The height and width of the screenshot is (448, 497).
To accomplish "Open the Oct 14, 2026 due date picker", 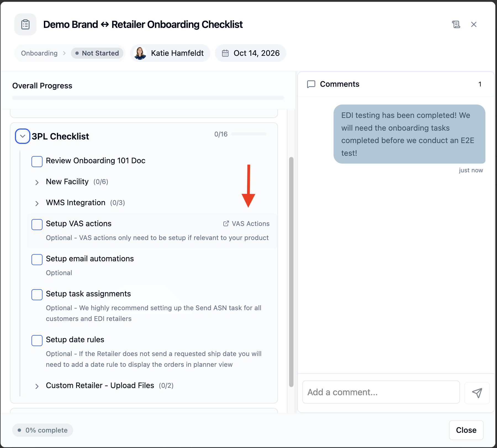I will coord(250,53).
